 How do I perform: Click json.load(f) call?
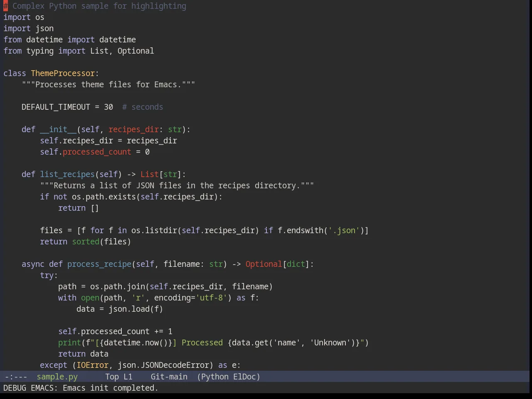click(x=136, y=309)
